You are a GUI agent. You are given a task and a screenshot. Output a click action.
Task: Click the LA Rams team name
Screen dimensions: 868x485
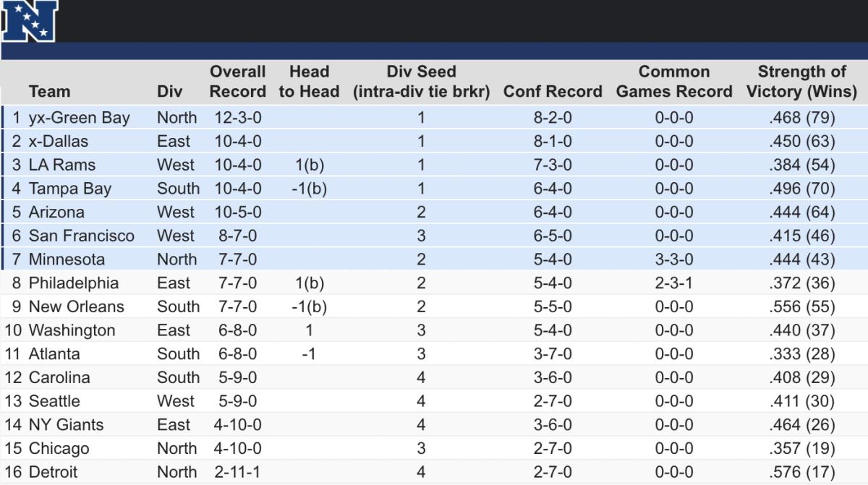62,165
